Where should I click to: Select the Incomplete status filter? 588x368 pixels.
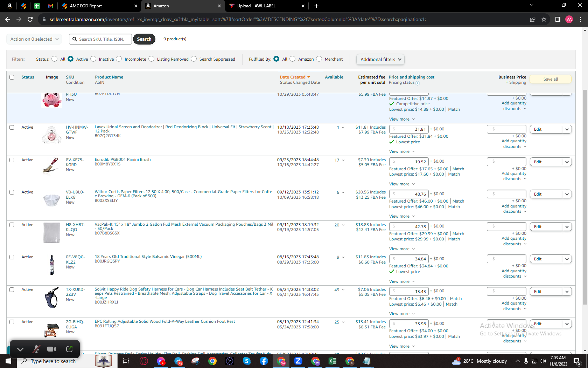coord(119,59)
